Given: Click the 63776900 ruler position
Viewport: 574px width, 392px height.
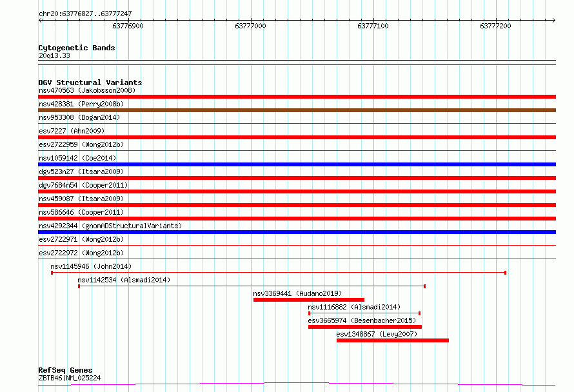Looking at the screenshot, I should [128, 26].
